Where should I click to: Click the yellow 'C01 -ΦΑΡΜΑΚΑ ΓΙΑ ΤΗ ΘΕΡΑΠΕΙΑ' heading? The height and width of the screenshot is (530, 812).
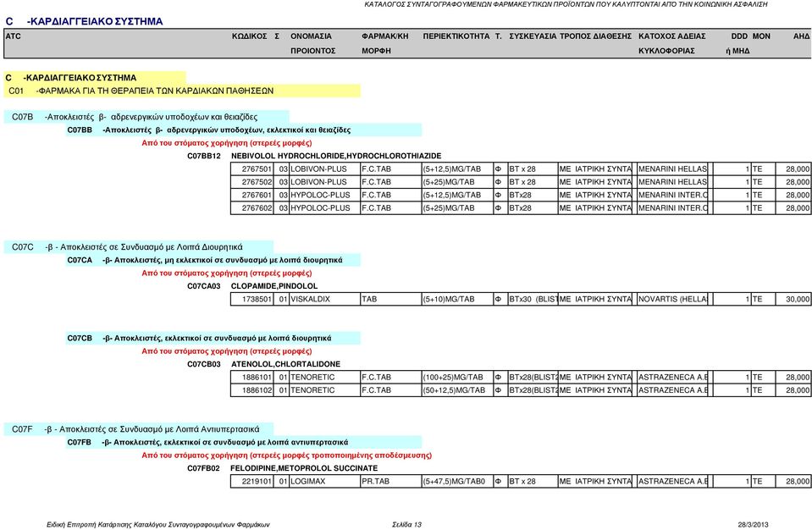182,91
